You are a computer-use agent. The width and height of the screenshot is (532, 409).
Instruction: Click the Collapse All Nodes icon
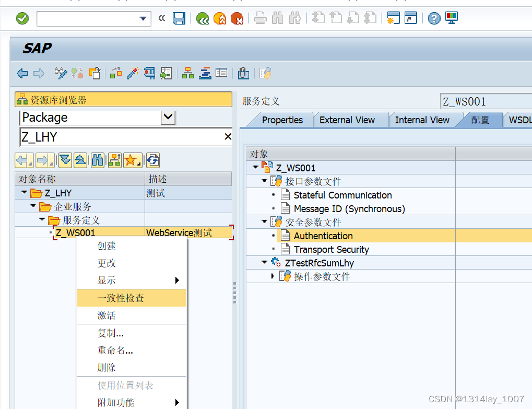point(80,160)
